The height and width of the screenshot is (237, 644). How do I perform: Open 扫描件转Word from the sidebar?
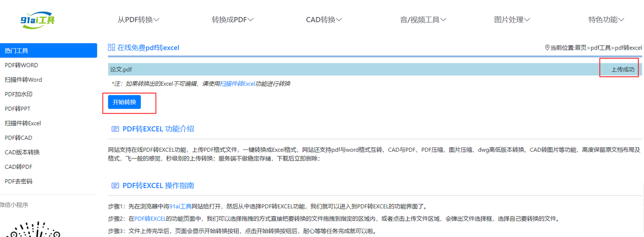click(23, 80)
